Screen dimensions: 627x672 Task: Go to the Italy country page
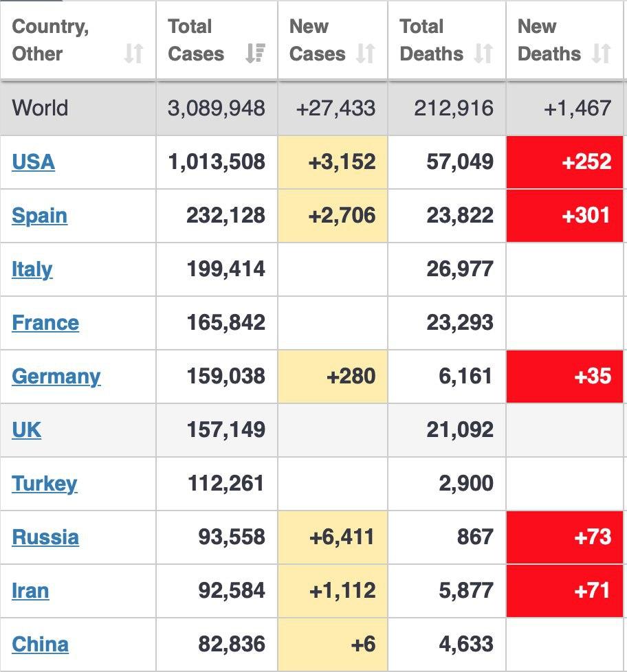click(32, 269)
